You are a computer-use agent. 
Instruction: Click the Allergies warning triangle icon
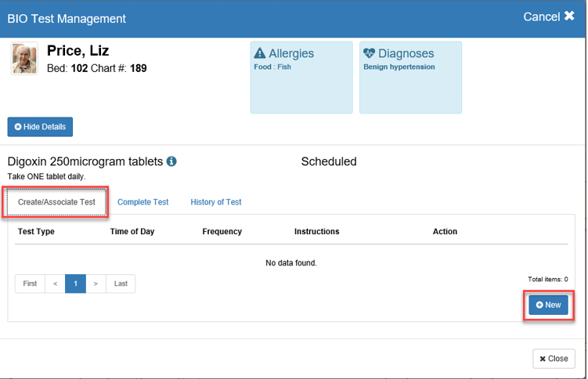260,54
